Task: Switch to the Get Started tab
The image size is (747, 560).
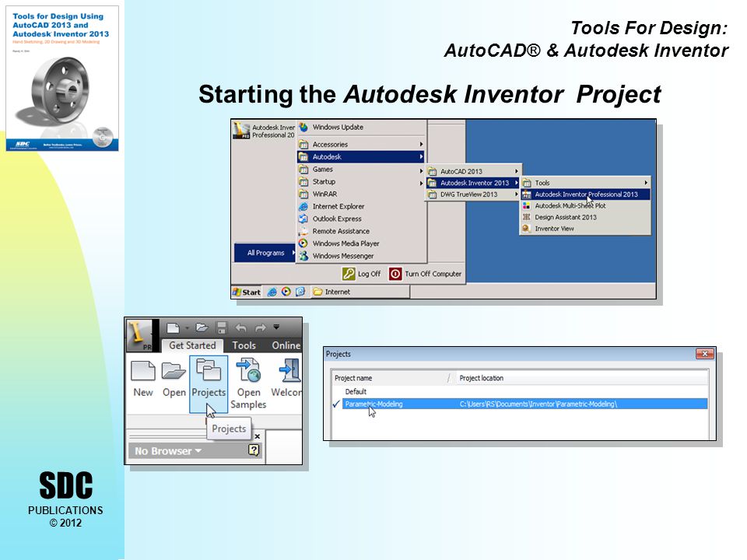Action: (192, 345)
